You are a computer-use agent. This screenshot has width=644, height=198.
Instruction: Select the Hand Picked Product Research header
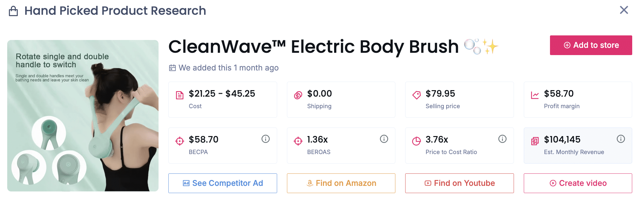click(115, 10)
